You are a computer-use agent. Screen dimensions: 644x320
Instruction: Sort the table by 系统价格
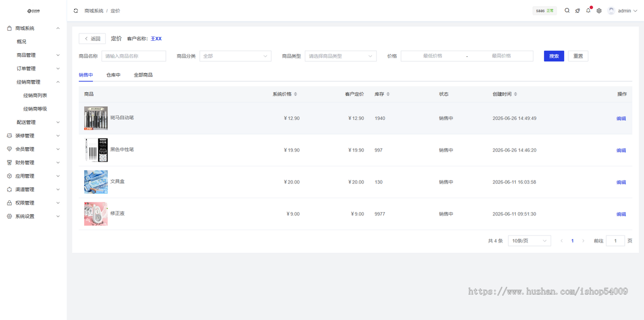coord(295,94)
